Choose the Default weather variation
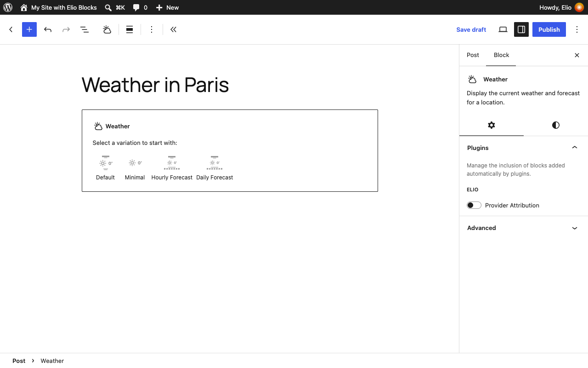This screenshot has width=588, height=368. click(105, 168)
